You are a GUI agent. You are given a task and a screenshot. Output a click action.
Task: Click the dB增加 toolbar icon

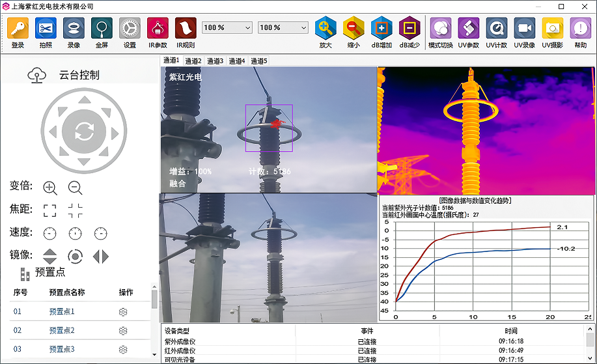pyautogui.click(x=382, y=29)
